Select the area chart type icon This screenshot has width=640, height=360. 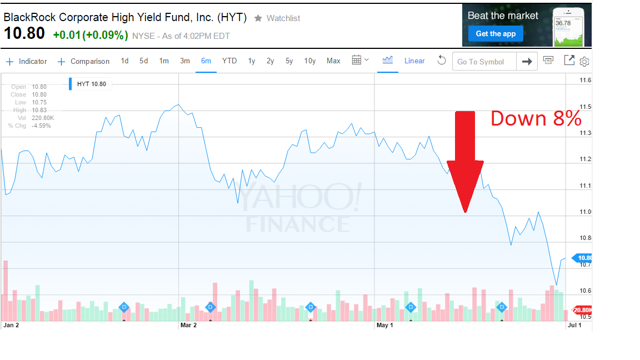pyautogui.click(x=387, y=60)
